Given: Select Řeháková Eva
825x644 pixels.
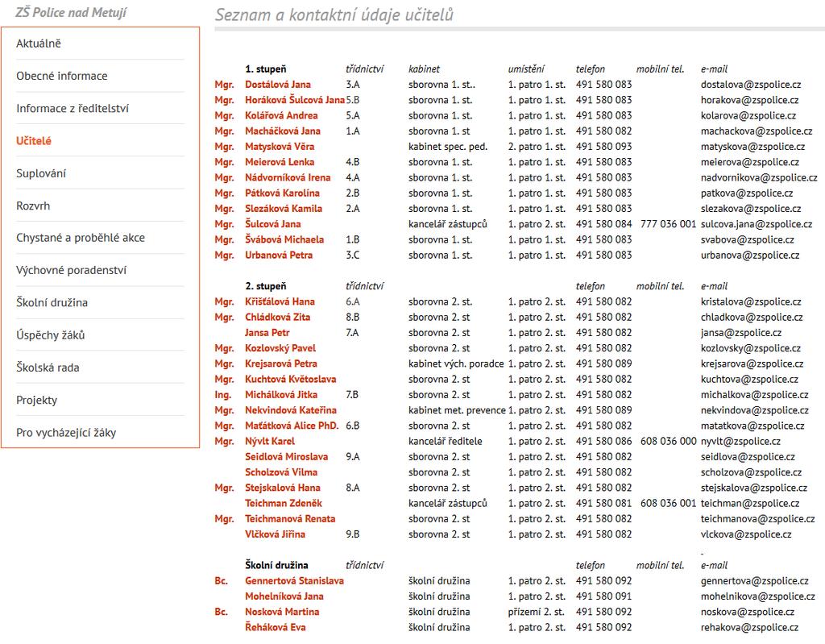Looking at the screenshot, I should point(276,628).
